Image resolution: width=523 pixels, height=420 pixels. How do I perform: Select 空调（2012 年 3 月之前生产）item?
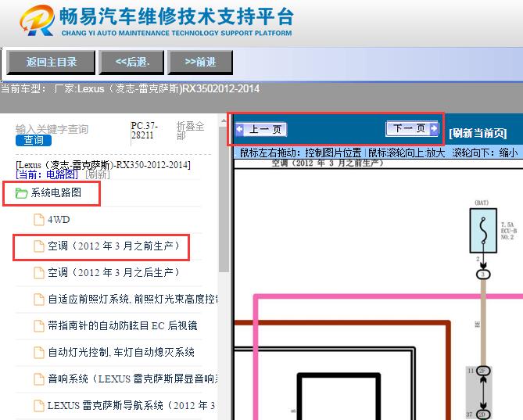(113, 246)
